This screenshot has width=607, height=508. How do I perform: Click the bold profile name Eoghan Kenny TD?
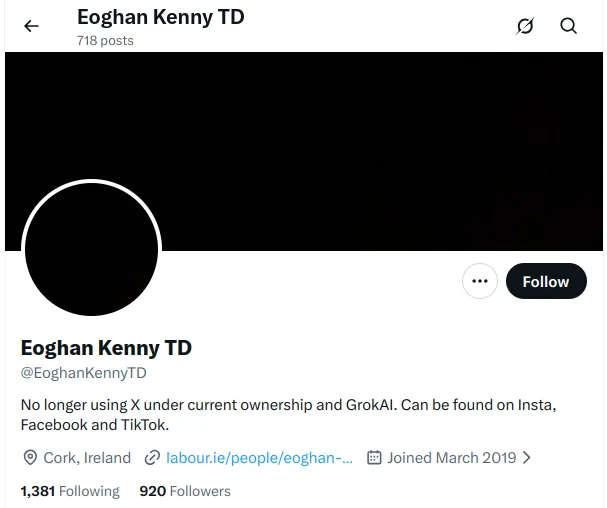pyautogui.click(x=106, y=348)
